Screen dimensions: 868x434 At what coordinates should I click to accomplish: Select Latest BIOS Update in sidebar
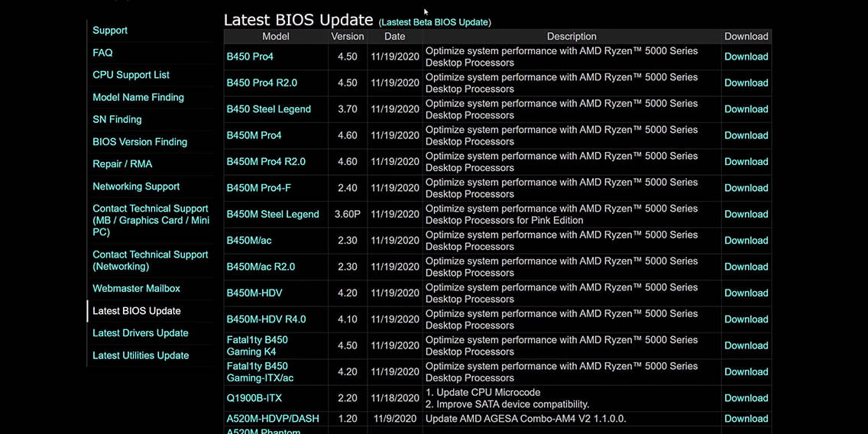(136, 311)
